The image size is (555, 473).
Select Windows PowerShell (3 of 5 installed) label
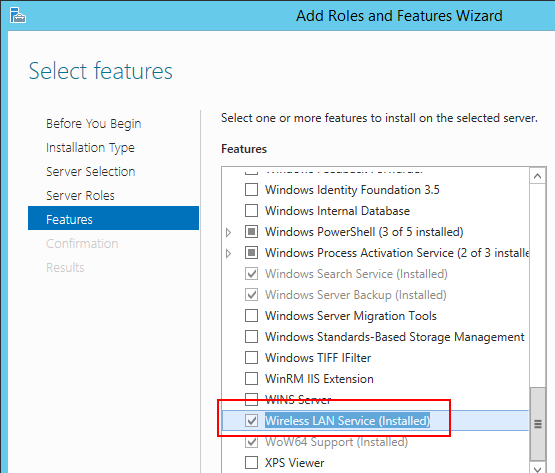click(364, 232)
